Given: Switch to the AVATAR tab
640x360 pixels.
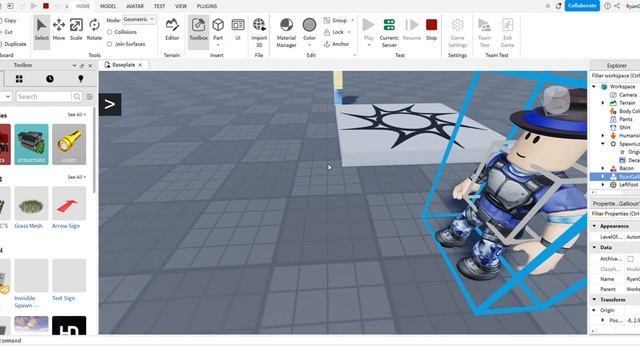Looking at the screenshot, I should tap(135, 6).
